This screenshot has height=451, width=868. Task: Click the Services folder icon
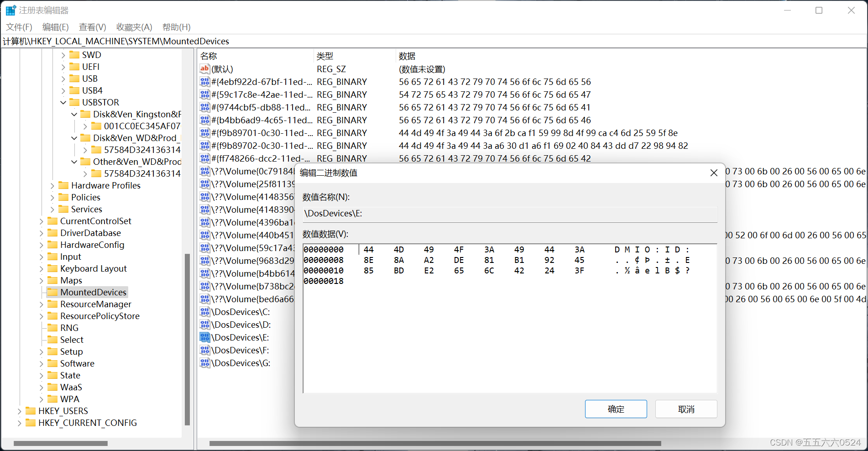[x=64, y=209]
